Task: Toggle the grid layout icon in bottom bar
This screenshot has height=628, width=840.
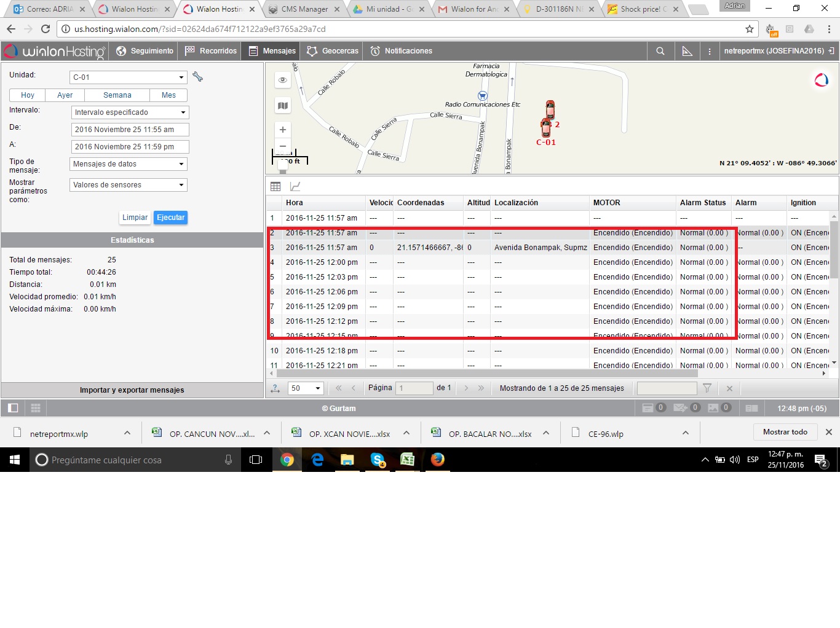Action: point(36,408)
